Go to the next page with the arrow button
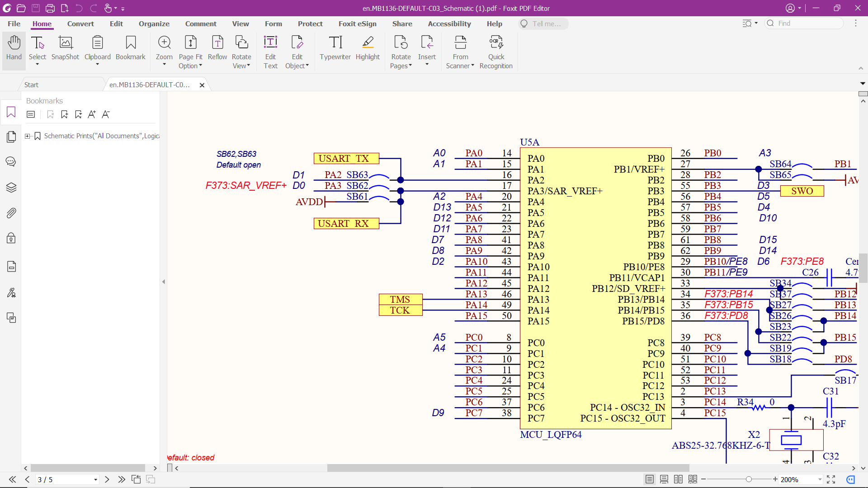Screen dimensions: 868x488 tap(107, 479)
